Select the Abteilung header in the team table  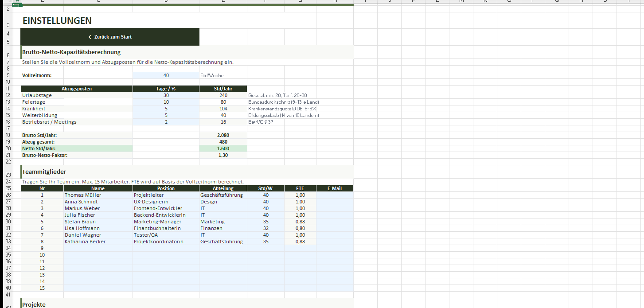click(223, 188)
